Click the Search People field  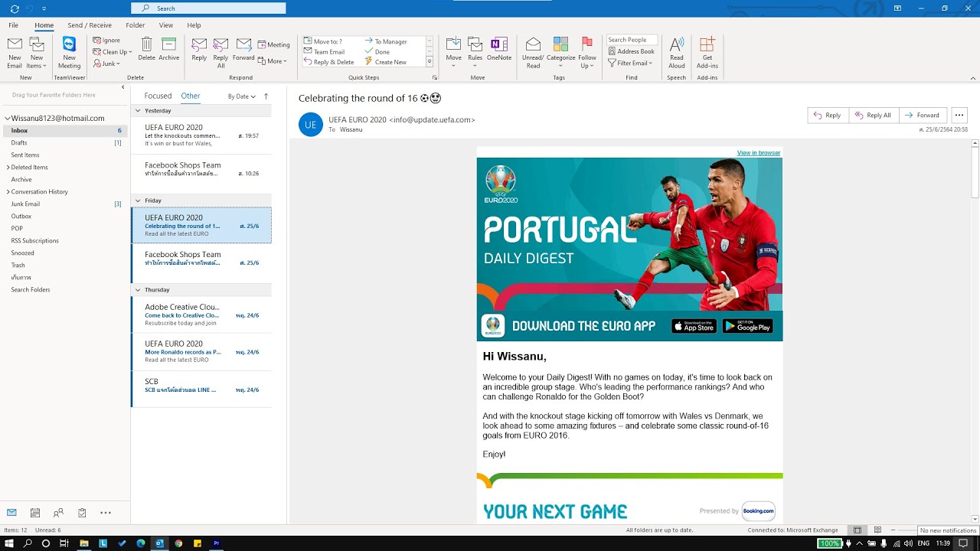(x=632, y=40)
